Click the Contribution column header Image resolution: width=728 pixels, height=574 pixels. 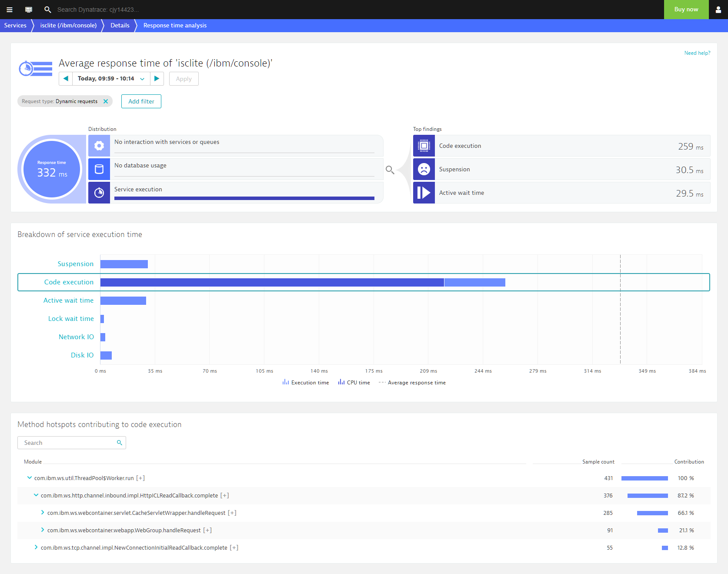(689, 462)
